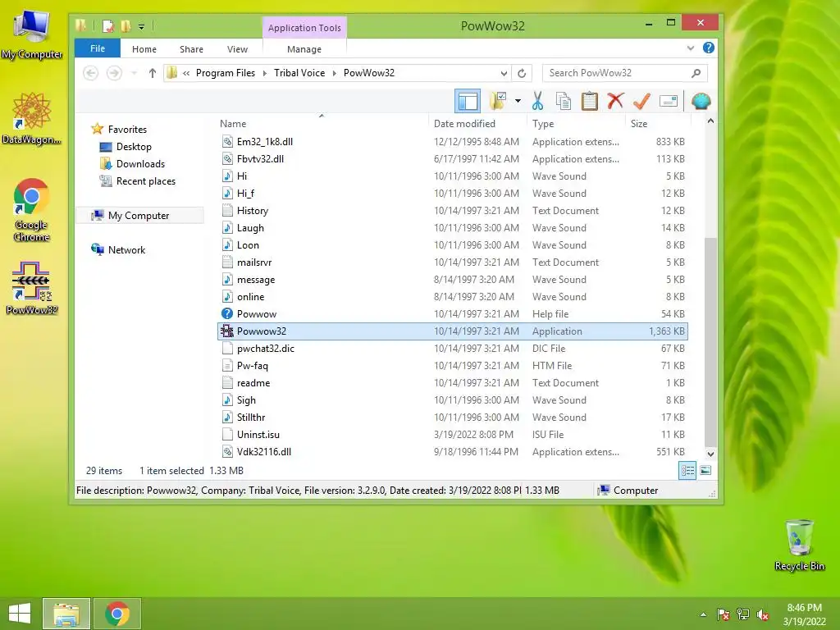Image resolution: width=840 pixels, height=630 pixels.
Task: Click the New Folder quick access icon
Action: pos(126,25)
